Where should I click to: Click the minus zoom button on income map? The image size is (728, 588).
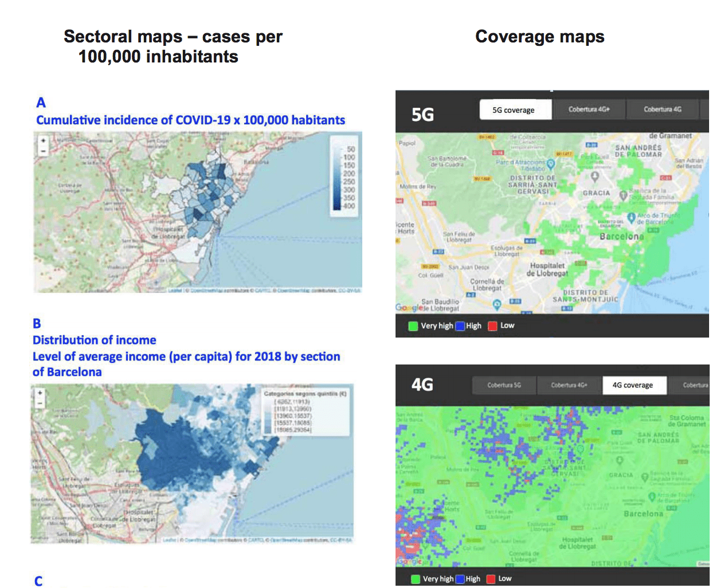coord(40,403)
